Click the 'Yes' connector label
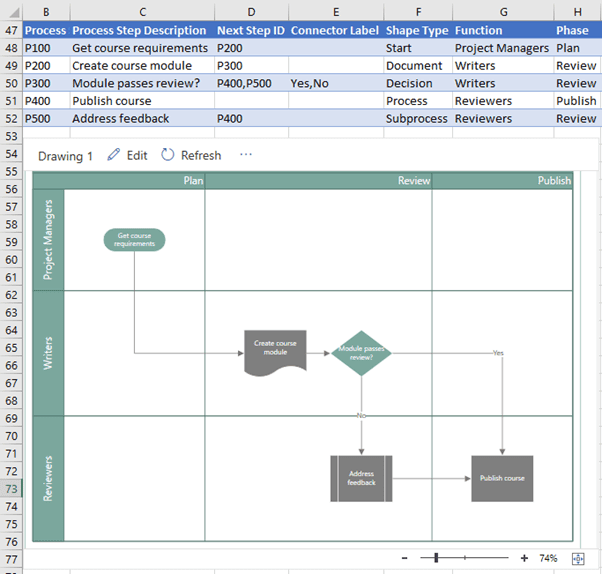Viewport: 602px width, 574px height. click(x=498, y=352)
